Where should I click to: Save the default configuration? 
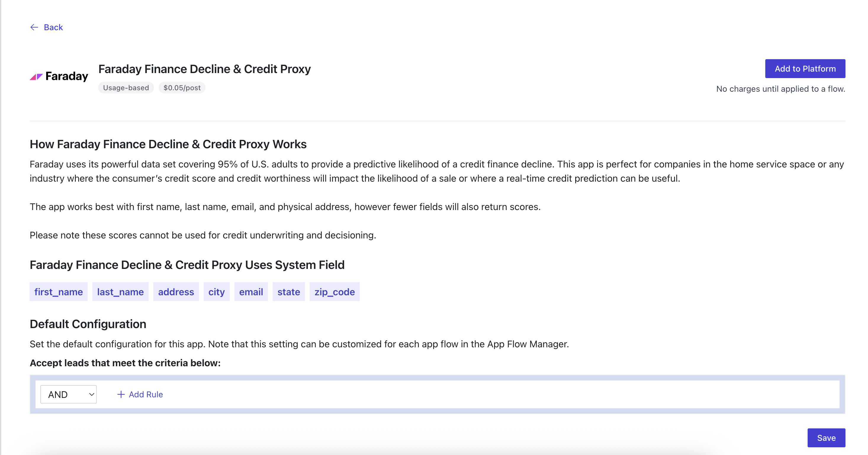tap(826, 438)
